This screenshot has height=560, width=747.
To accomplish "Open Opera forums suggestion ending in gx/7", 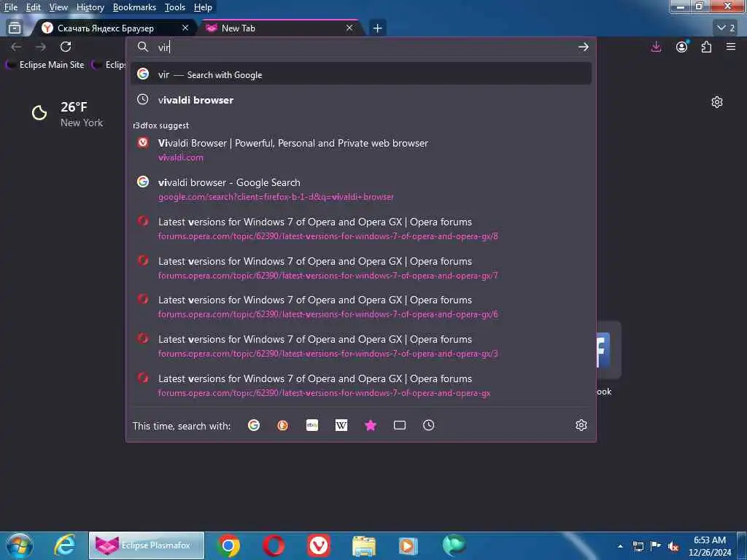I will click(360, 268).
